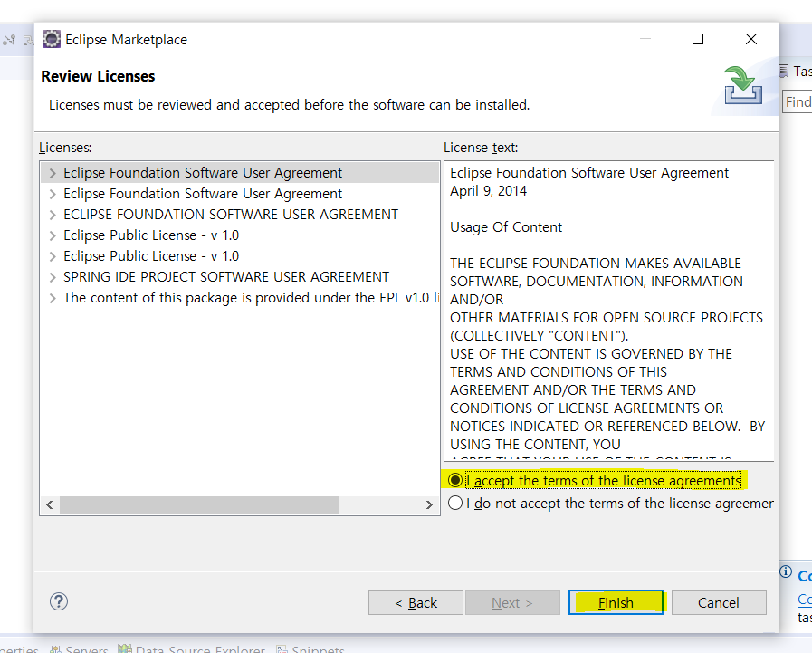
Task: Click the info icon in background Eclipse panel
Action: (x=786, y=571)
